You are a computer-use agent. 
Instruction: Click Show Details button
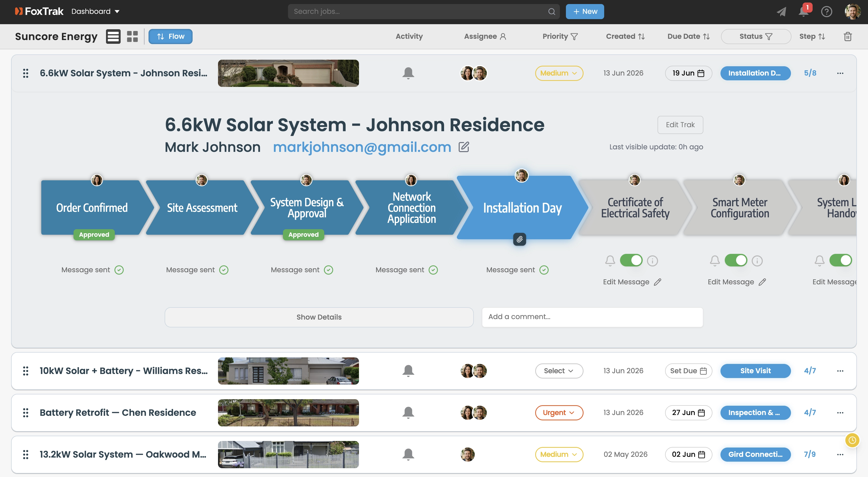[319, 317]
